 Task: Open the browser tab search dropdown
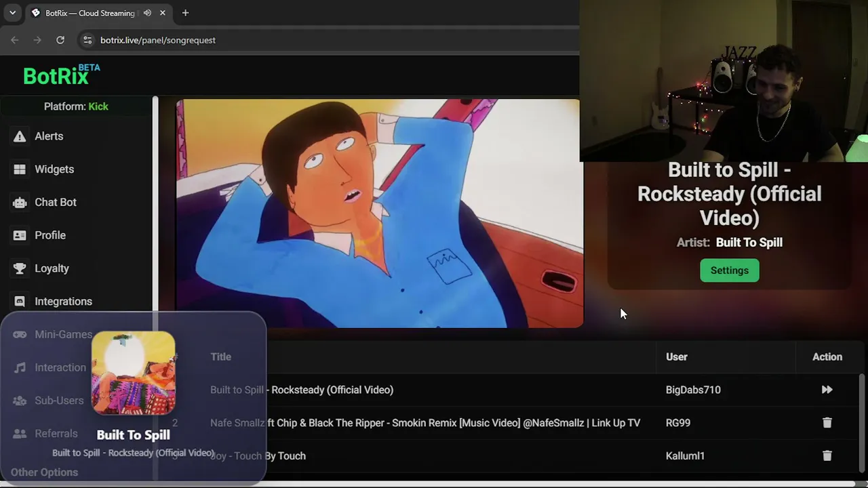(12, 13)
